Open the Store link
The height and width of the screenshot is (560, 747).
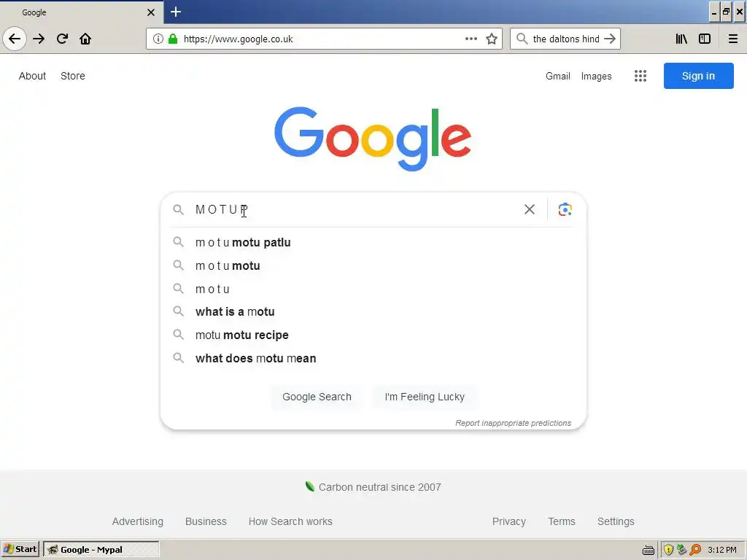click(73, 76)
